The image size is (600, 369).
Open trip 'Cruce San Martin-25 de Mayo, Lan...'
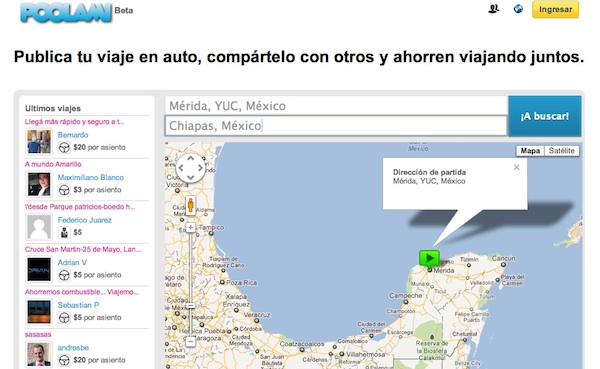pos(83,249)
